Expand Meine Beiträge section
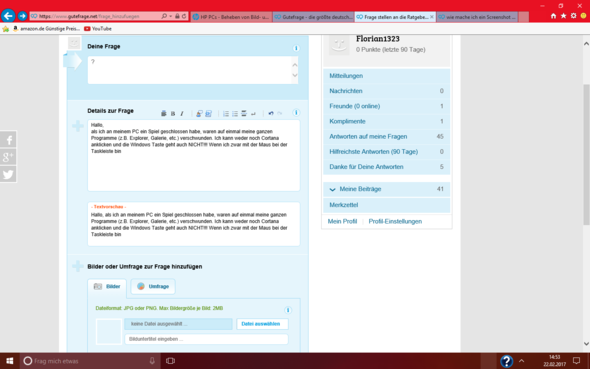 pyautogui.click(x=386, y=189)
